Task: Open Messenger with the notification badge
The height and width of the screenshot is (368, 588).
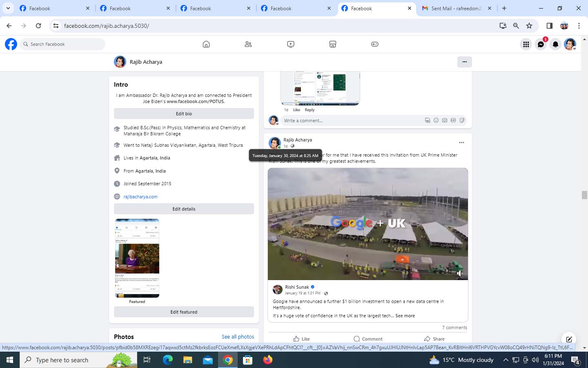Action: click(541, 44)
